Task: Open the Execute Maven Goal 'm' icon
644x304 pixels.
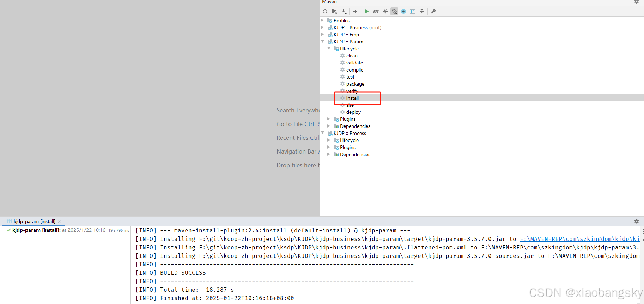Action: coord(376,11)
